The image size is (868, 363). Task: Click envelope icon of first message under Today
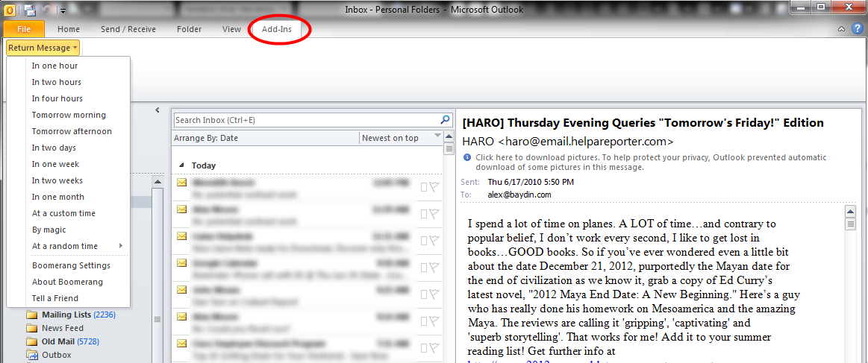click(x=181, y=182)
